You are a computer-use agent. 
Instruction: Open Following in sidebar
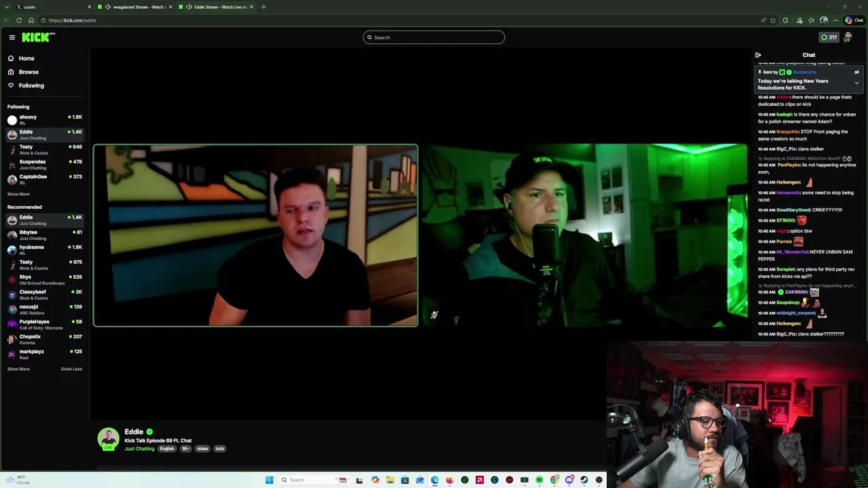click(x=31, y=85)
